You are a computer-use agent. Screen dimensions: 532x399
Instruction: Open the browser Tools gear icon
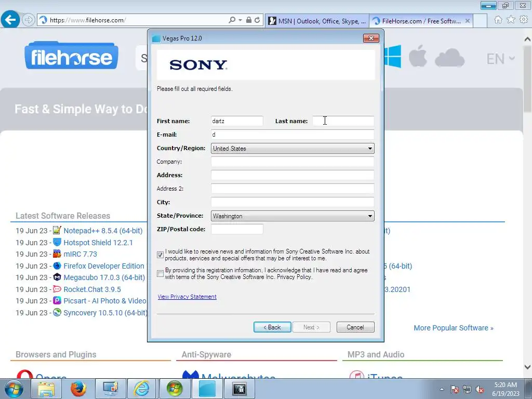524,20
